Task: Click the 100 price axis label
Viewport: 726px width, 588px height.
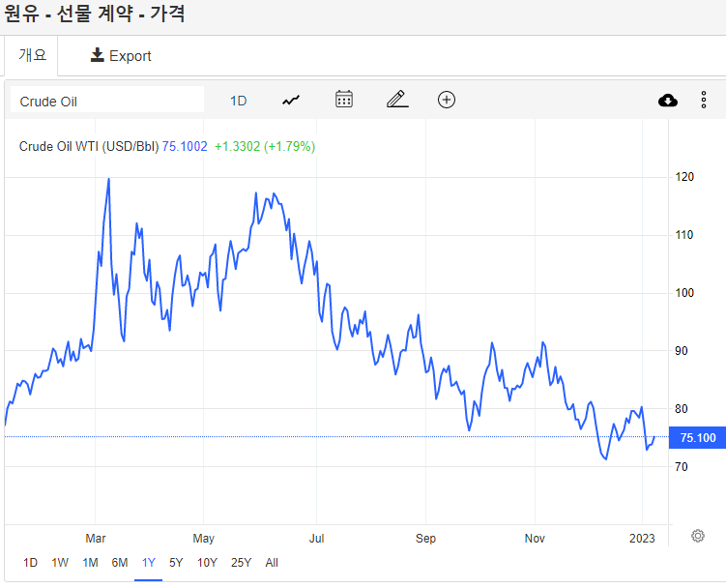Action: click(x=683, y=293)
